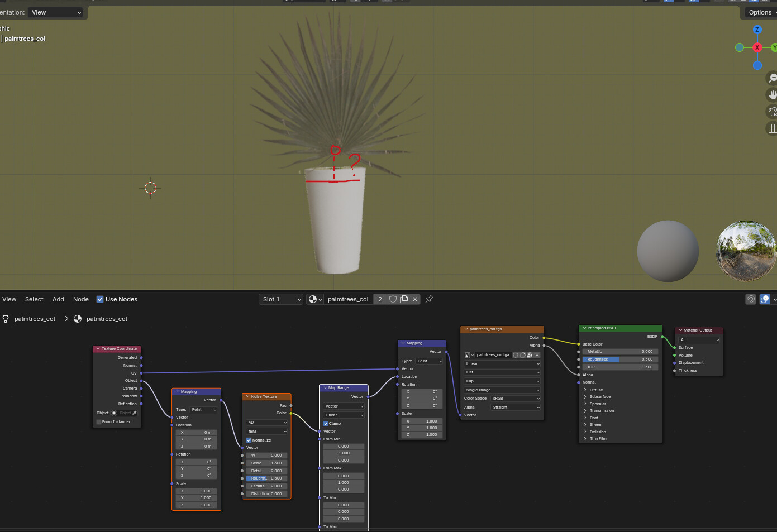
Task: Click the backdrop snake-hook icon in node header
Action: click(x=751, y=299)
